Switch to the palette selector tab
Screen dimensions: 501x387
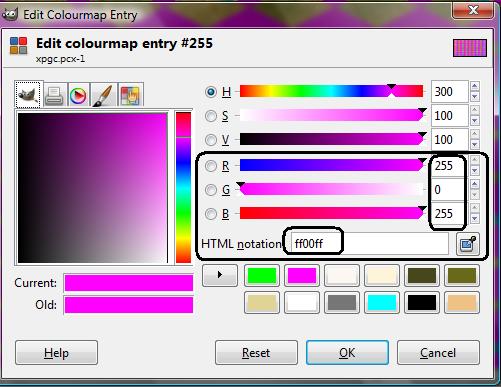[130, 95]
